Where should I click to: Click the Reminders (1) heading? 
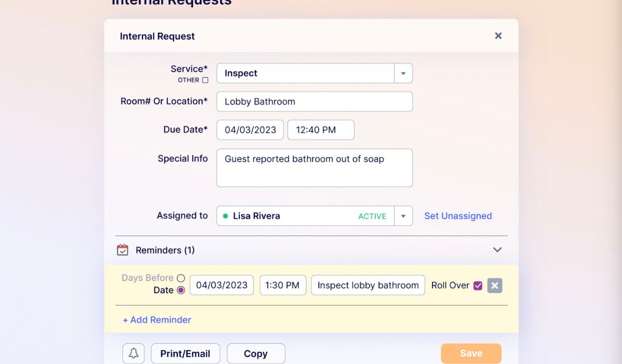(165, 250)
